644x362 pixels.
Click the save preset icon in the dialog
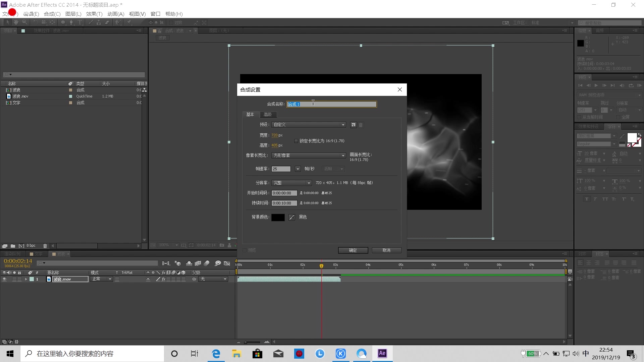coord(353,125)
